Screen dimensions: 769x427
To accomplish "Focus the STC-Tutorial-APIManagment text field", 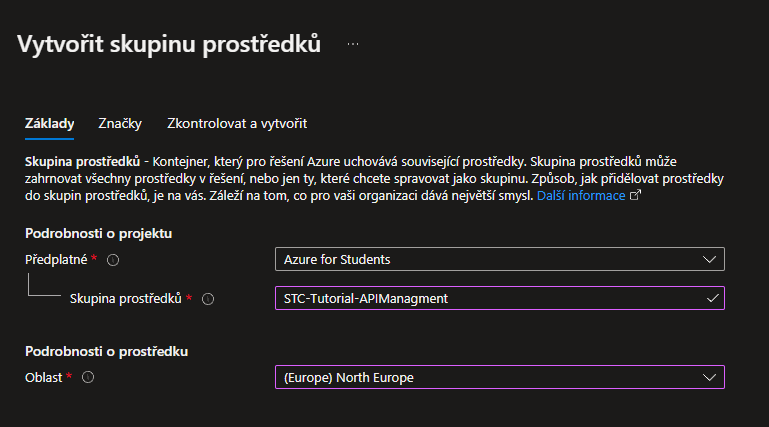I will click(490, 298).
